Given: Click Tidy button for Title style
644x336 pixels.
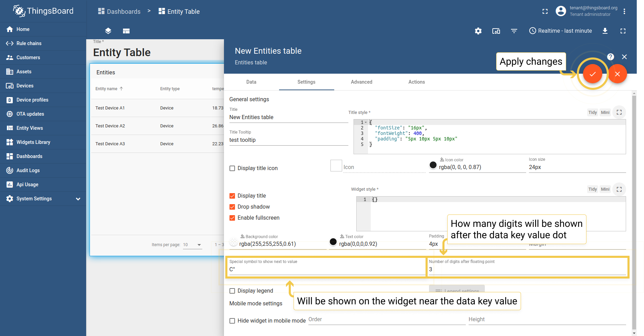Looking at the screenshot, I should pos(592,113).
